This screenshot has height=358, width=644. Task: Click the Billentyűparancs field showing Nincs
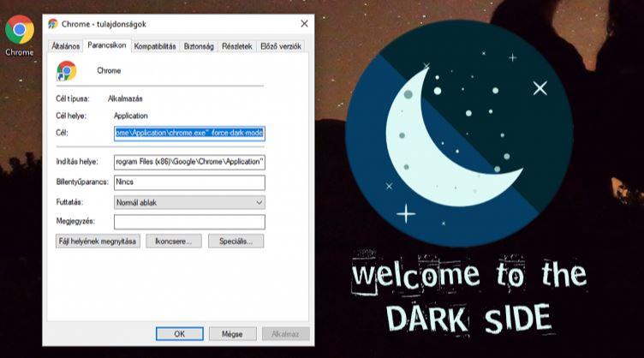189,182
